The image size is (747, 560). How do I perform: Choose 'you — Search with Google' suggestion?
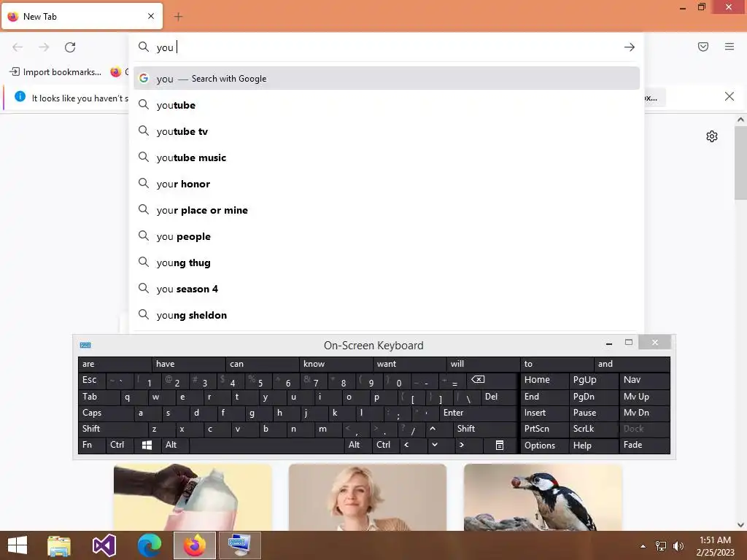pyautogui.click(x=387, y=79)
